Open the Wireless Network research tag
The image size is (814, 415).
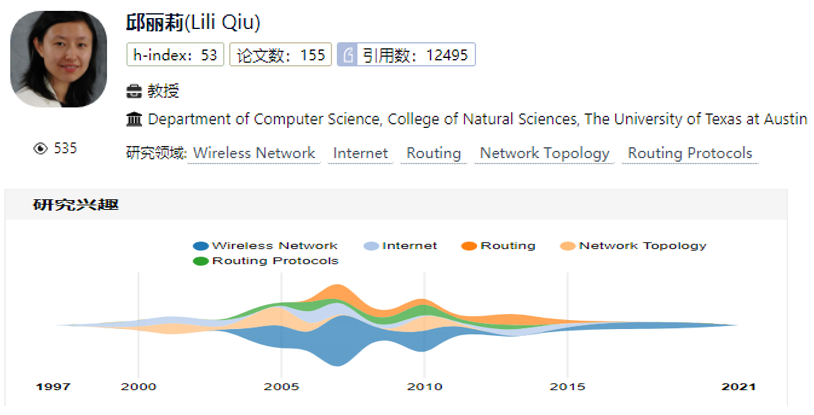254,154
